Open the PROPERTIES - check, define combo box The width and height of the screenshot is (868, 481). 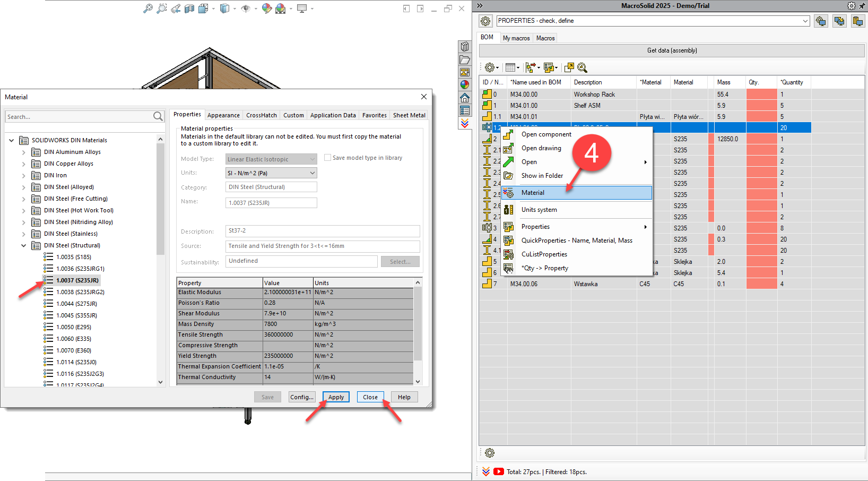point(653,21)
